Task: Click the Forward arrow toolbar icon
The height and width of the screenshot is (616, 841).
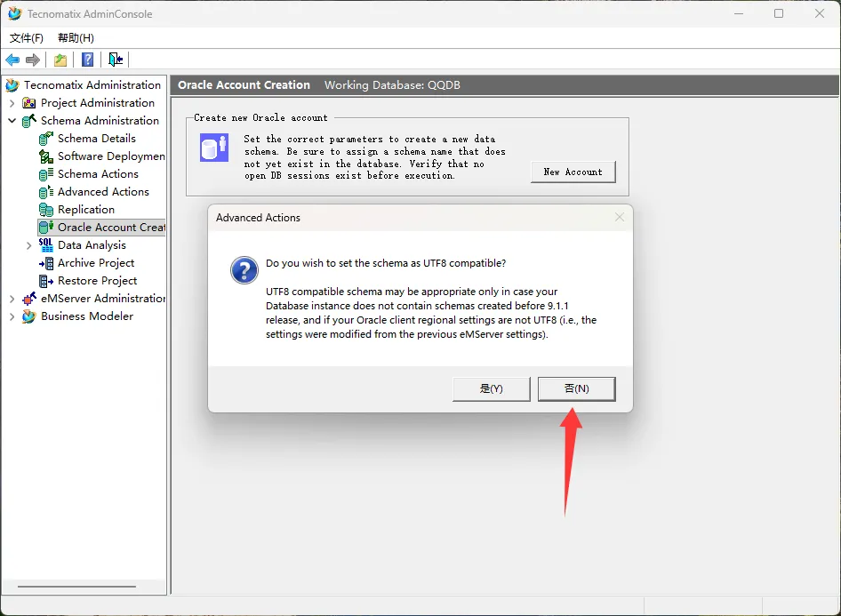Action: 33,60
